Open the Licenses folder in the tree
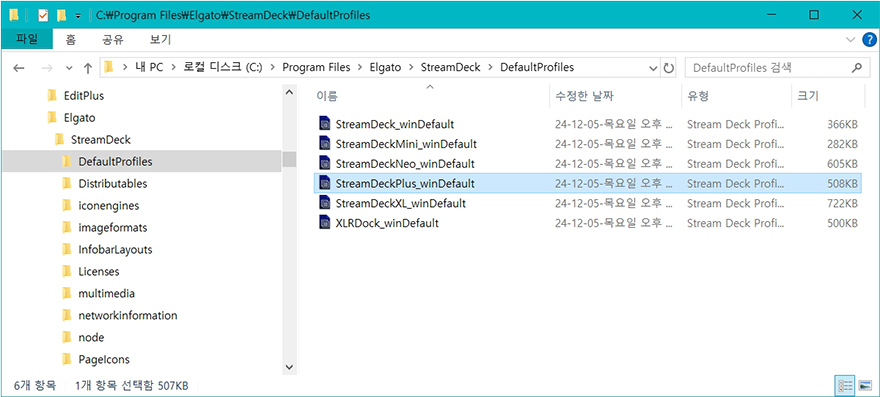This screenshot has height=397, width=880. click(x=99, y=271)
